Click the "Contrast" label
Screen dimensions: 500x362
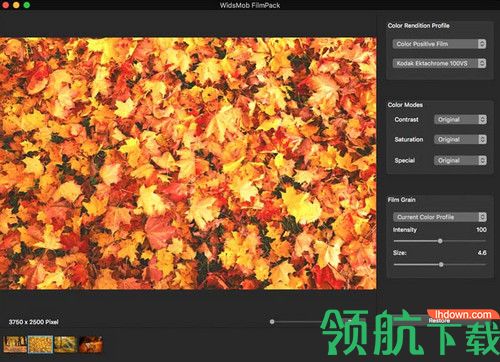406,120
